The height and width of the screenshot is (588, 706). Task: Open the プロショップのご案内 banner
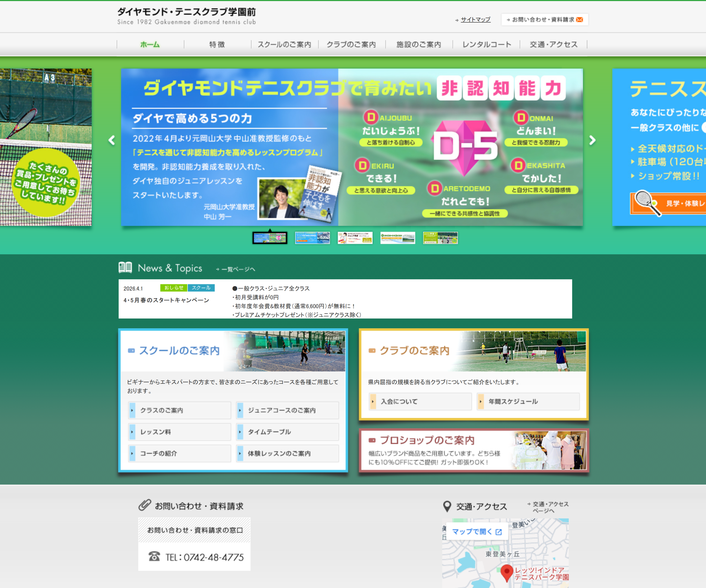[474, 450]
